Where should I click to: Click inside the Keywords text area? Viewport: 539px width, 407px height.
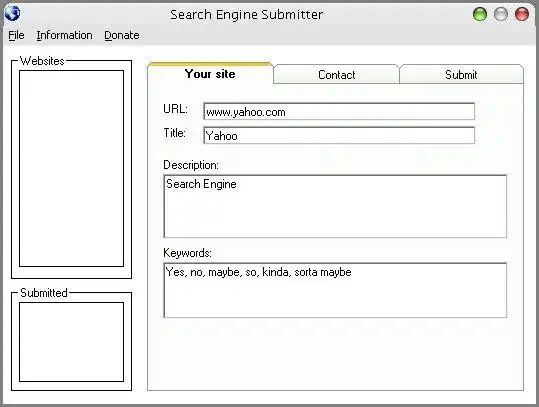point(335,290)
